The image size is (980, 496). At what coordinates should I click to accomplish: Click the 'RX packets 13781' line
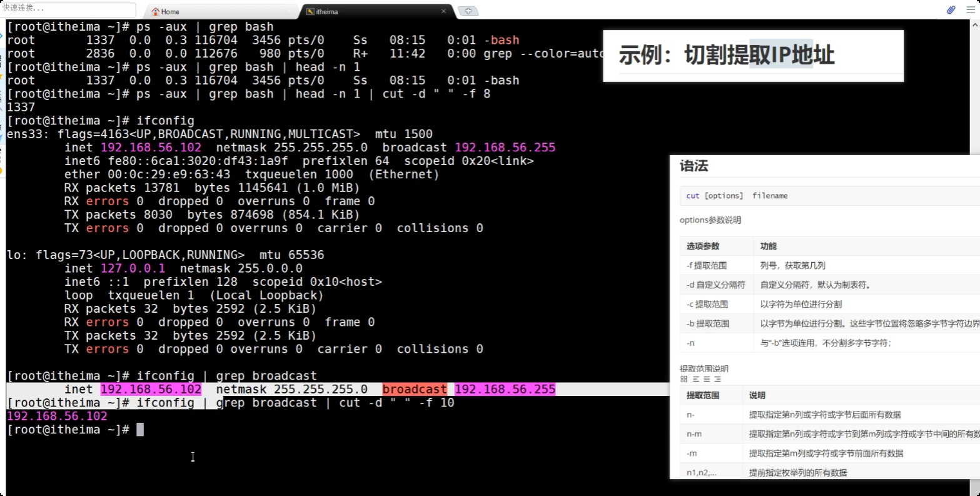coord(212,188)
